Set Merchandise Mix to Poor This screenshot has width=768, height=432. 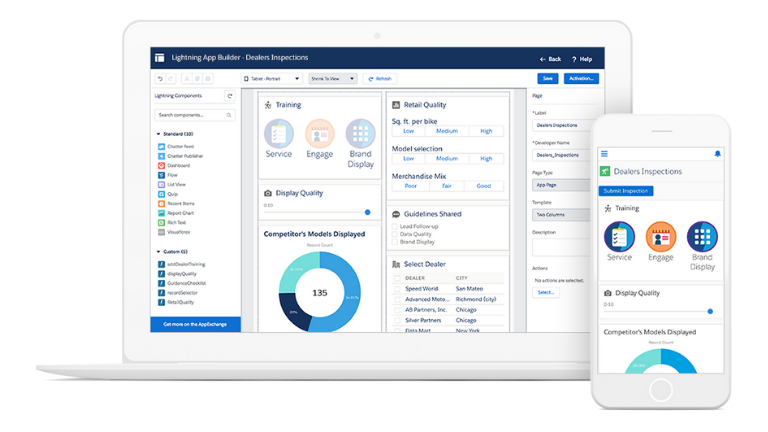(x=410, y=186)
